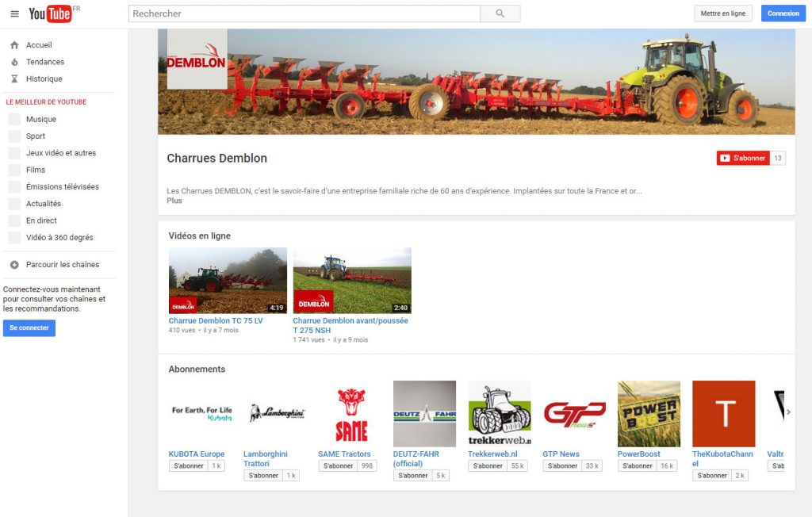Open the KUBOTA Europe channel logo
Image resolution: width=812 pixels, height=517 pixels.
(201, 413)
